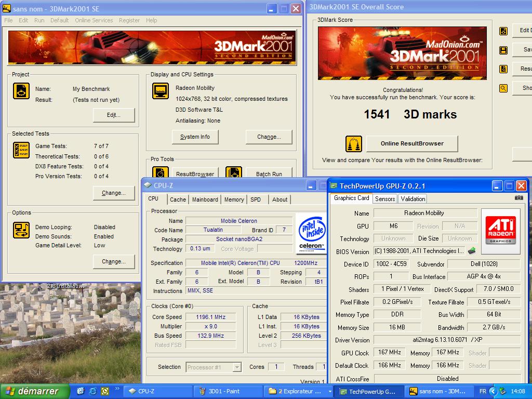Viewport: 532px width, 399px height.
Task: Click the Results details icon in Overall Score window
Action: click(503, 69)
